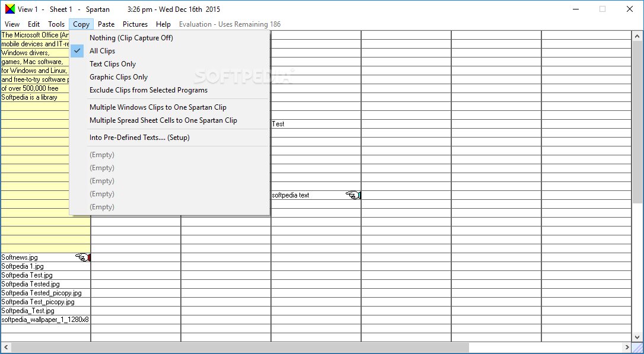Click the horizontal scrollbar right arrow
Screen dimensions: 644x354
[x=627, y=347]
